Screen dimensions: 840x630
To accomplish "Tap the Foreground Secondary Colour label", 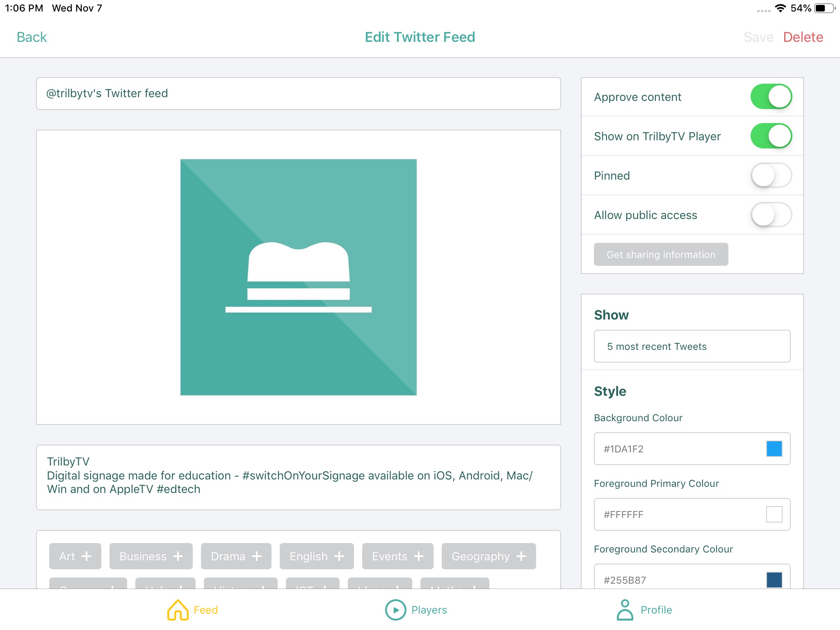I will pyautogui.click(x=663, y=549).
